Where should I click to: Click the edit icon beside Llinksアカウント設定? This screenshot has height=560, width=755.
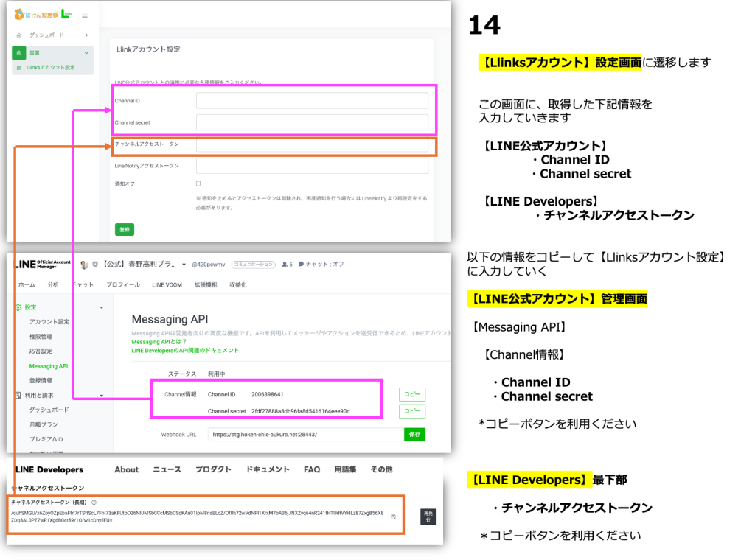19,68
